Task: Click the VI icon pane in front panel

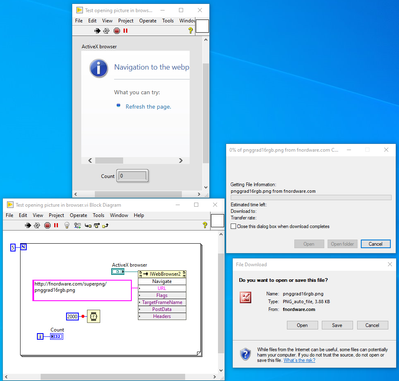Action: point(202,26)
